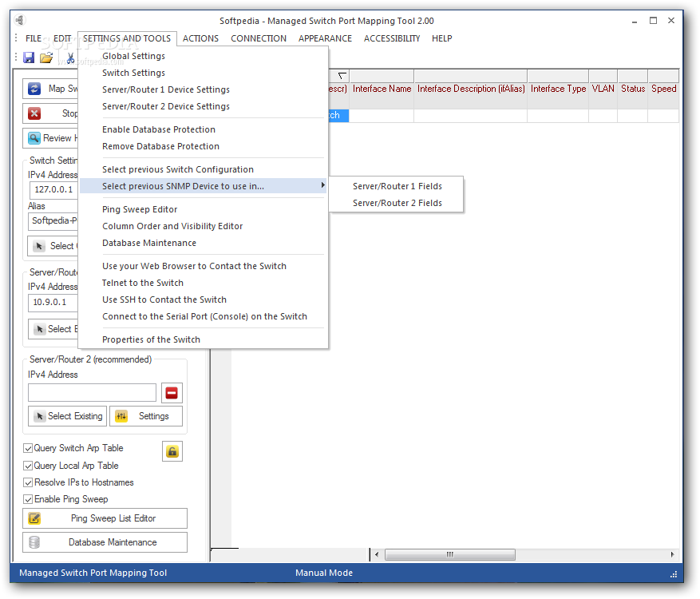This screenshot has width=700, height=599.
Task: Open the ACTIONS menu
Action: click(200, 38)
